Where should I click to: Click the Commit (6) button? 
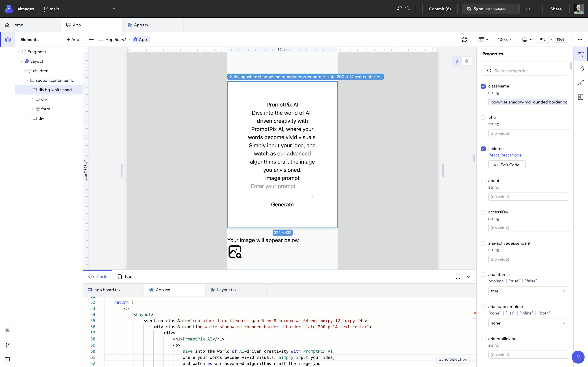coord(439,9)
